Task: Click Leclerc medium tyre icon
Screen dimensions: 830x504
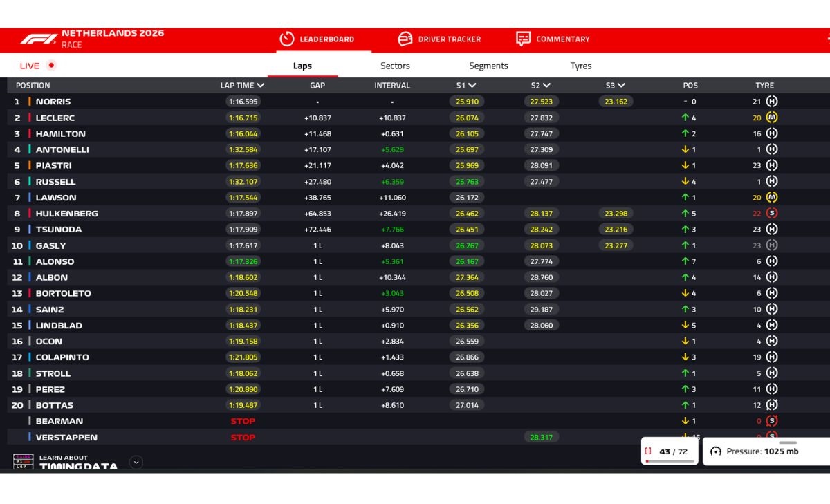Action: (x=772, y=118)
